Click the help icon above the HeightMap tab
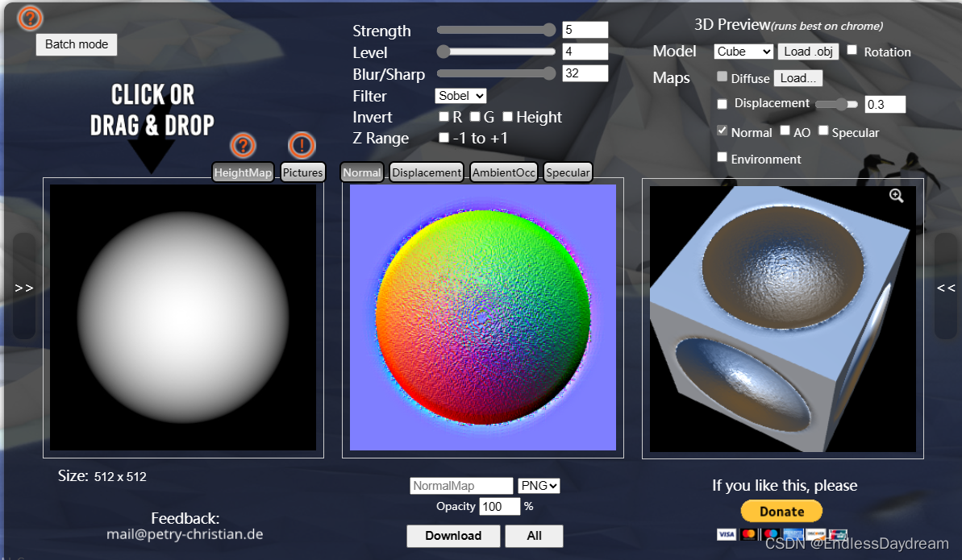This screenshot has height=560, width=962. (243, 146)
